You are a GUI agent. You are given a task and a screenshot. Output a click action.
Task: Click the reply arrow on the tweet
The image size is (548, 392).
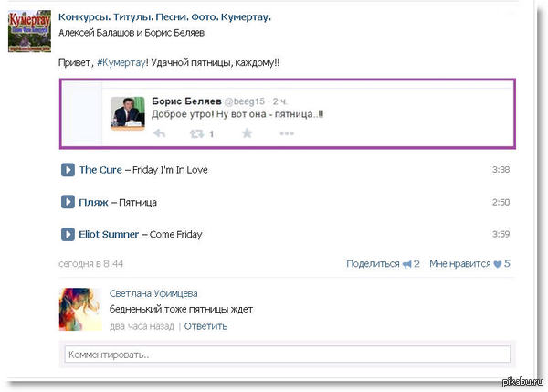pos(159,133)
